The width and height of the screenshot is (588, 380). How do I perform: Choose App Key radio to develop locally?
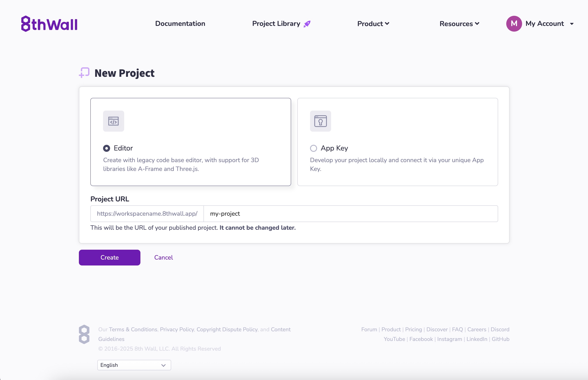[313, 148]
